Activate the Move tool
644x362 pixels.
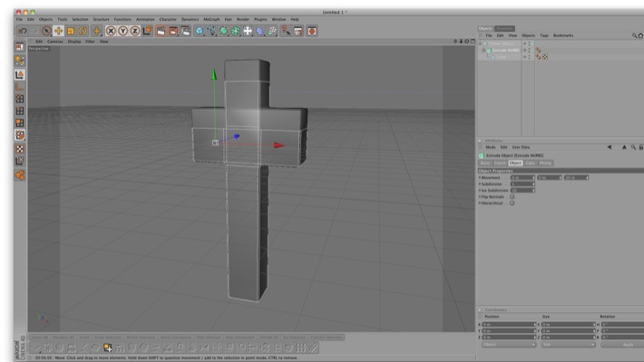58,31
